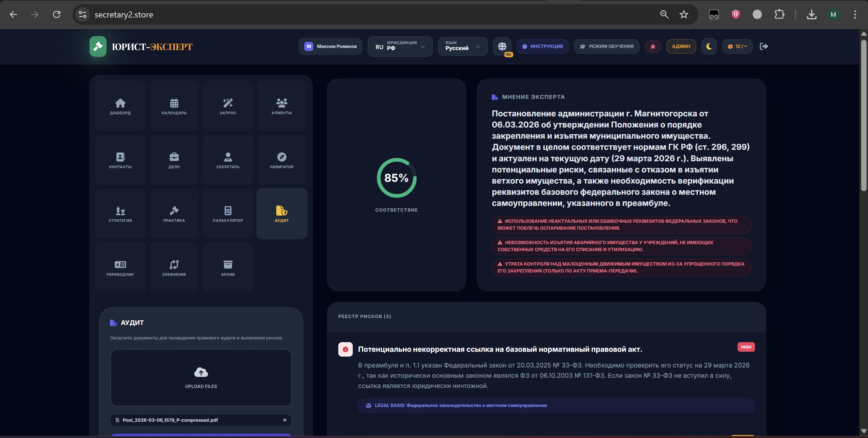Open the Сравнение compare tile
The height and width of the screenshot is (438, 868).
tap(174, 267)
